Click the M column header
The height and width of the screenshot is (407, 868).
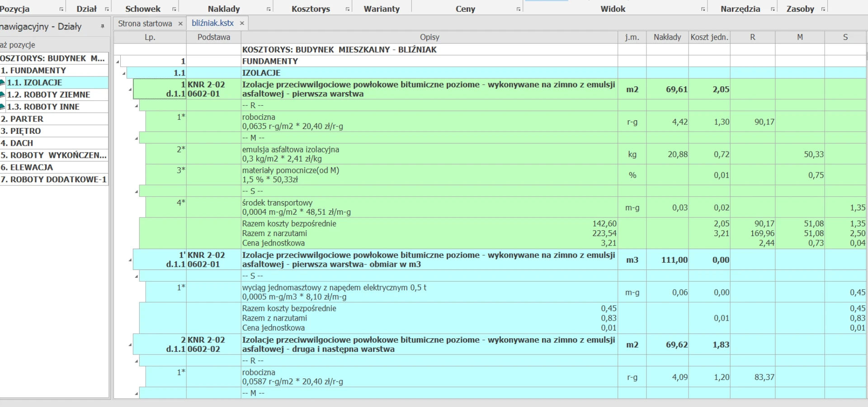click(x=800, y=37)
